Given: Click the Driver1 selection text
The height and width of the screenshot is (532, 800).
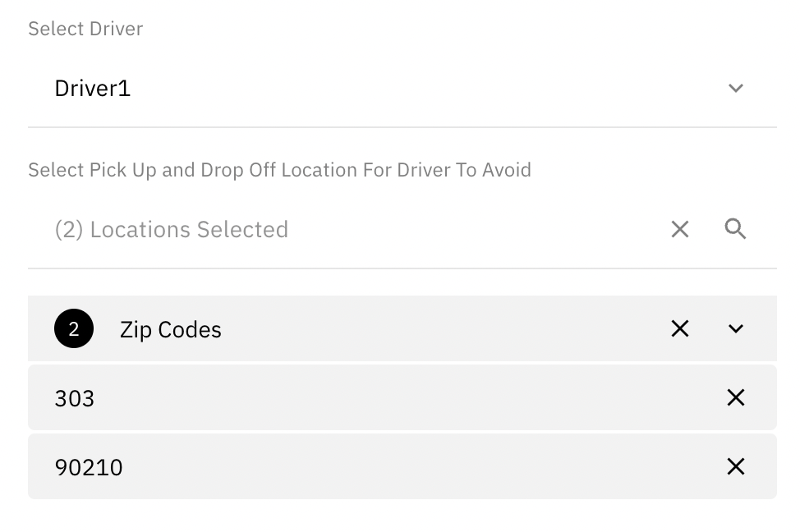Looking at the screenshot, I should [x=93, y=88].
